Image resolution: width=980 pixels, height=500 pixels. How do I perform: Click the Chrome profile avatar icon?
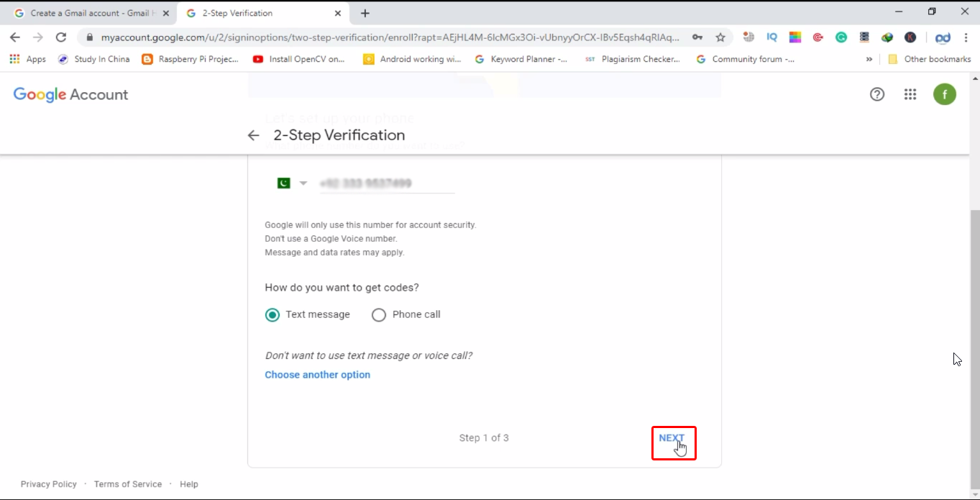(x=943, y=37)
